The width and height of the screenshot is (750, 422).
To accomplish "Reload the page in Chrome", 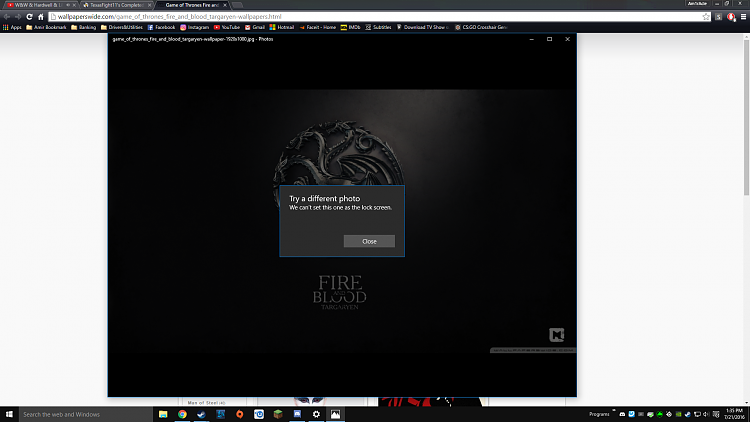I will 29,17.
